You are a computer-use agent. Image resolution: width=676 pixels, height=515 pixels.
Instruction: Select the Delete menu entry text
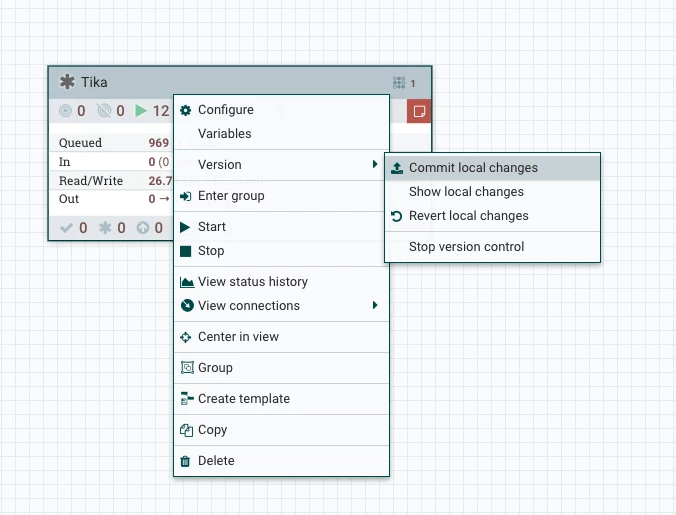pyautogui.click(x=216, y=461)
